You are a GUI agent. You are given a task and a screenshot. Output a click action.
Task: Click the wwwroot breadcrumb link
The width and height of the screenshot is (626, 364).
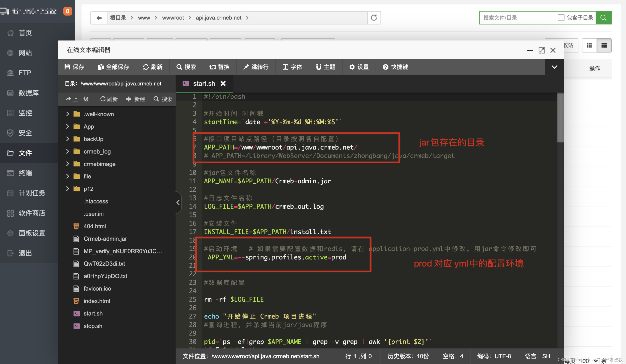click(x=173, y=18)
